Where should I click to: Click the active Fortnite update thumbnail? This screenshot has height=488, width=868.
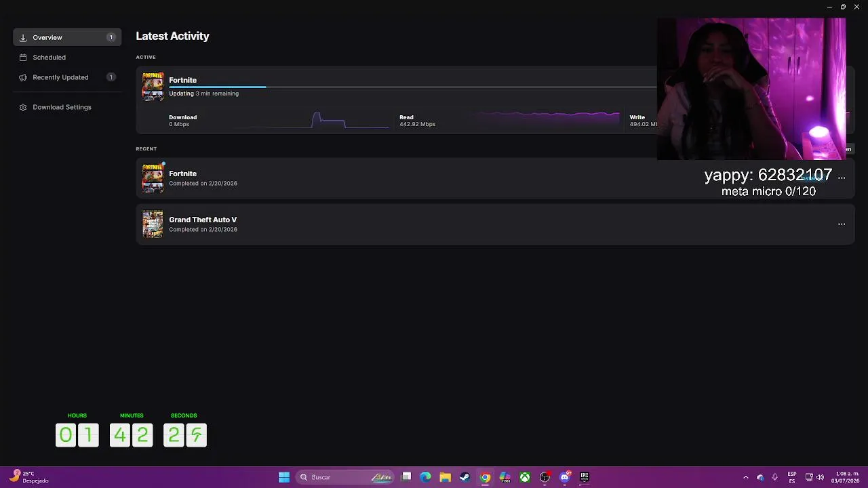[x=153, y=87]
